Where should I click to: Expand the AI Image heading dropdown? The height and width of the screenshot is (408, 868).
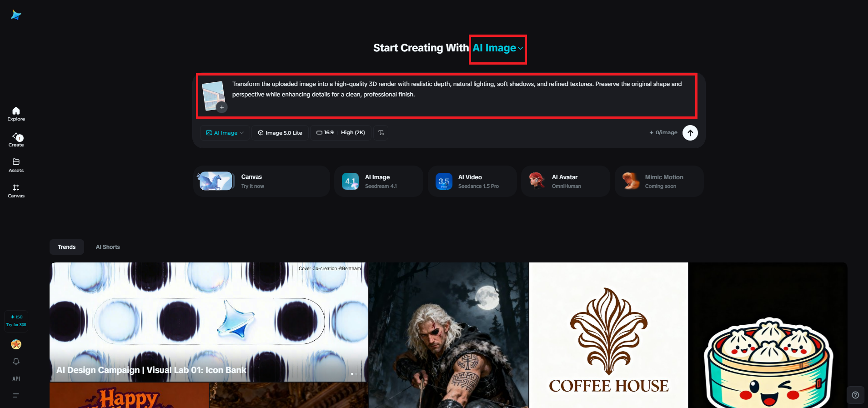point(498,48)
